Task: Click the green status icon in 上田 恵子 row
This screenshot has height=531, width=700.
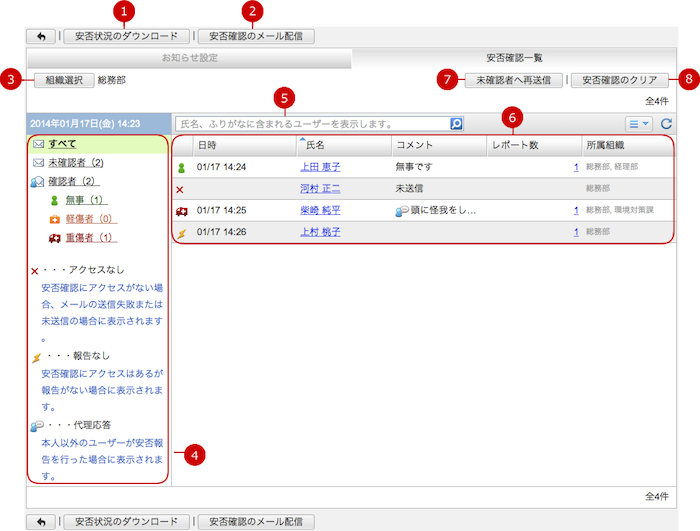Action: click(x=181, y=168)
